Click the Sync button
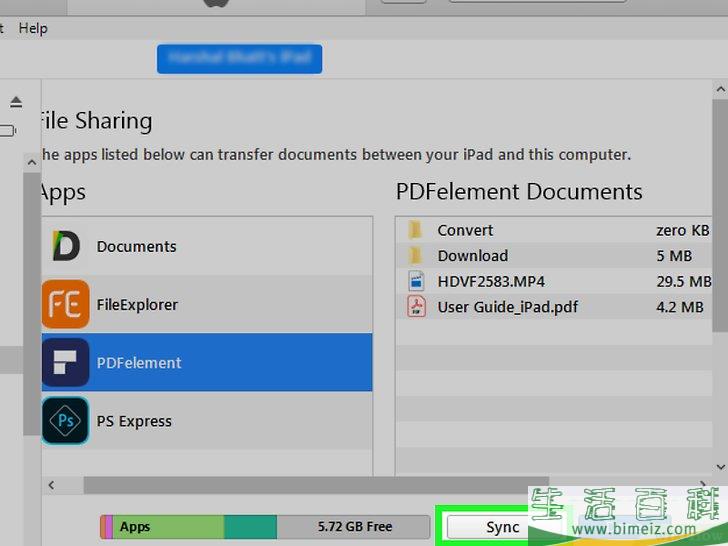This screenshot has width=728, height=546. coord(502,527)
